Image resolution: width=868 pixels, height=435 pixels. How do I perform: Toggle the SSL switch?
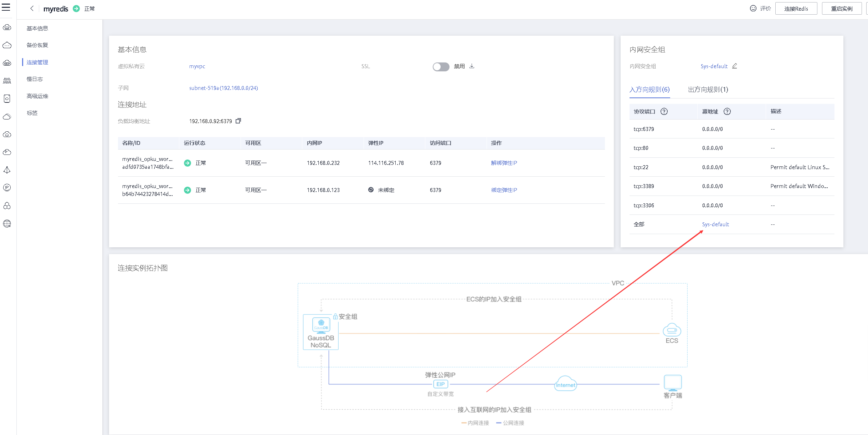point(441,67)
